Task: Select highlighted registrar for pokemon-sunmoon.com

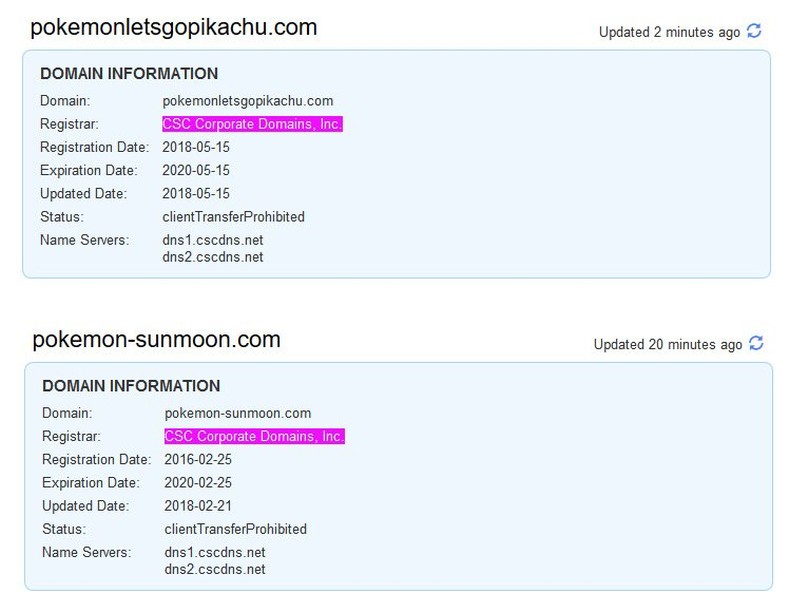Action: tap(254, 436)
